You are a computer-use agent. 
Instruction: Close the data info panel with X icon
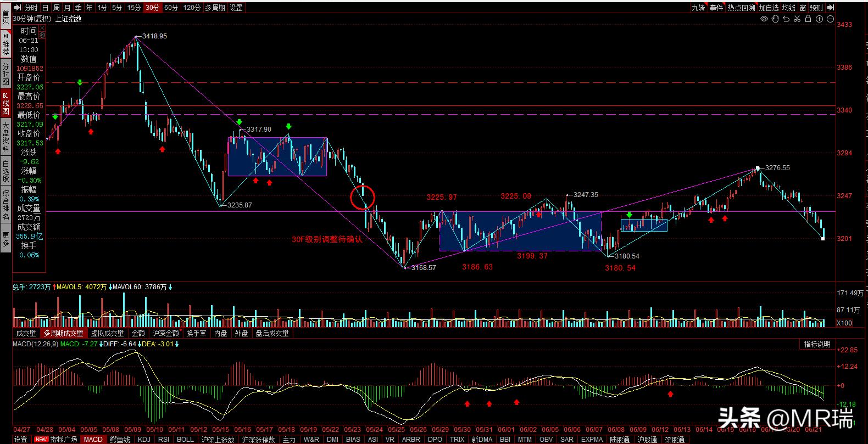(x=42, y=27)
